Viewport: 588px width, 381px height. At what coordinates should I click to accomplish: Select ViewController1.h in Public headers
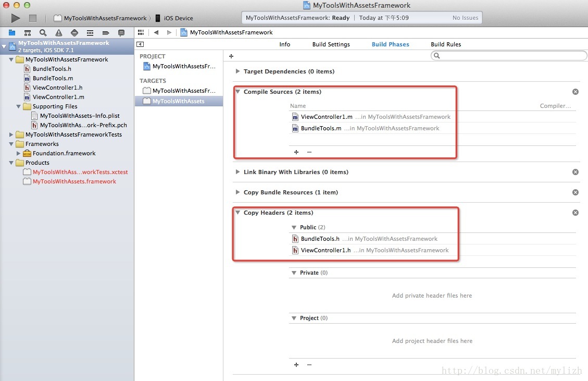point(326,250)
